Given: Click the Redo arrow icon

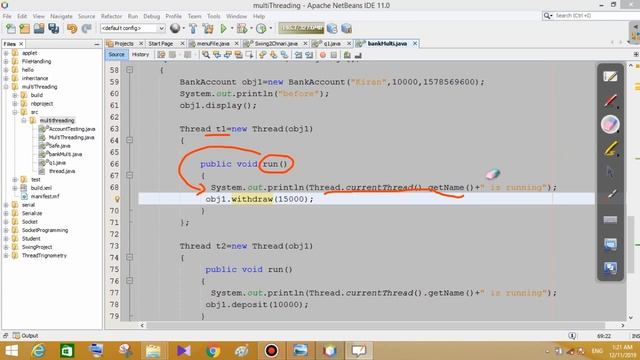Looking at the screenshot, I should [87, 29].
